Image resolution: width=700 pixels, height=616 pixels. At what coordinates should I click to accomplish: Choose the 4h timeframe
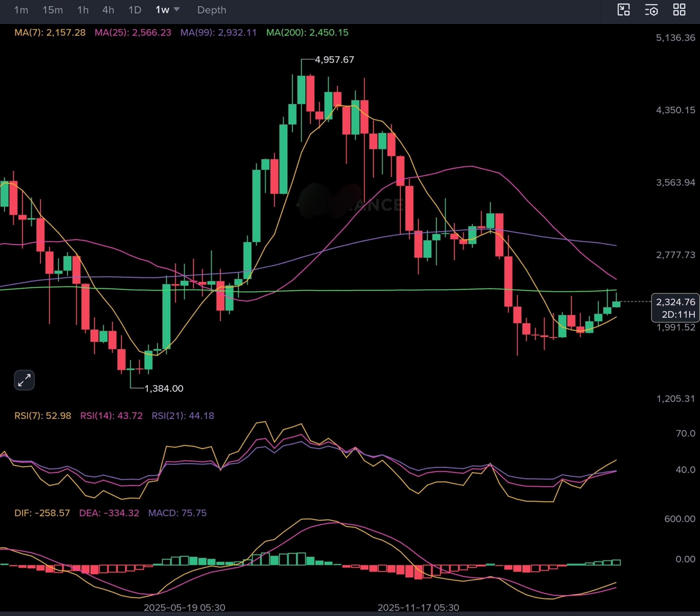pos(108,10)
